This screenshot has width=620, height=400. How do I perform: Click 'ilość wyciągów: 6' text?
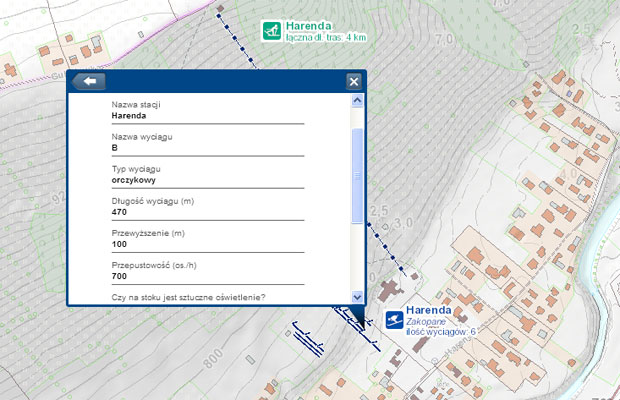pos(440,332)
